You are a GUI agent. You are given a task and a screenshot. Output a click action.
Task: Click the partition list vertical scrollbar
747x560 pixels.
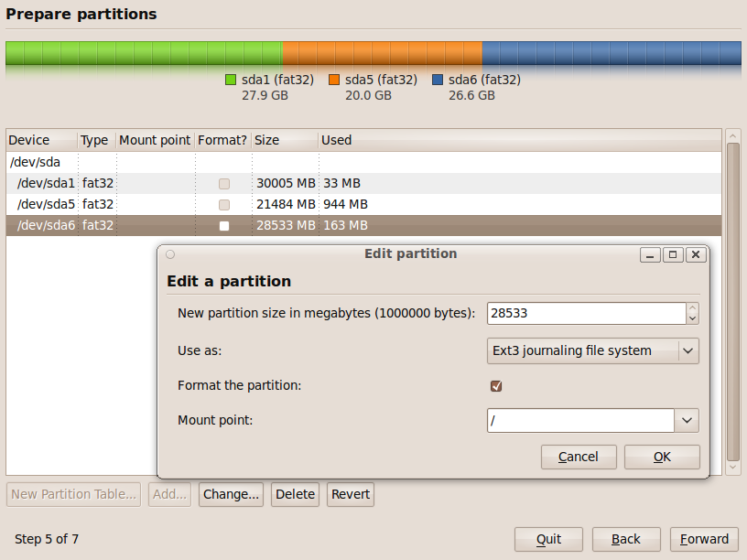pyautogui.click(x=733, y=301)
